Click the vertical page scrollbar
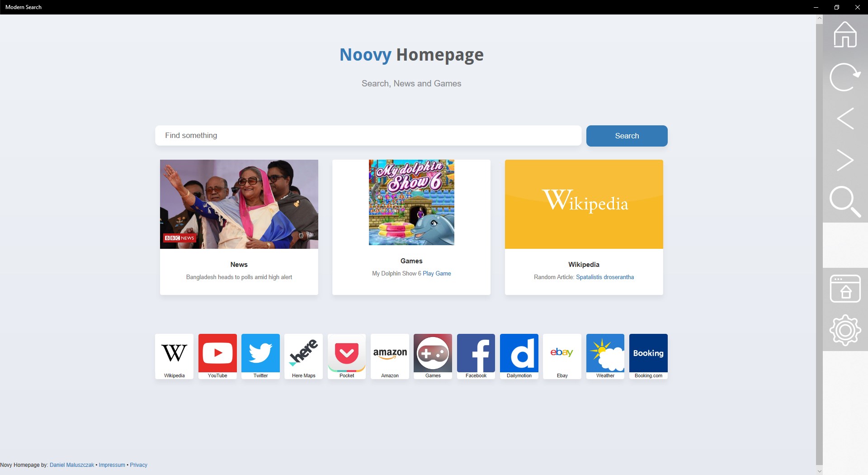 [819, 244]
